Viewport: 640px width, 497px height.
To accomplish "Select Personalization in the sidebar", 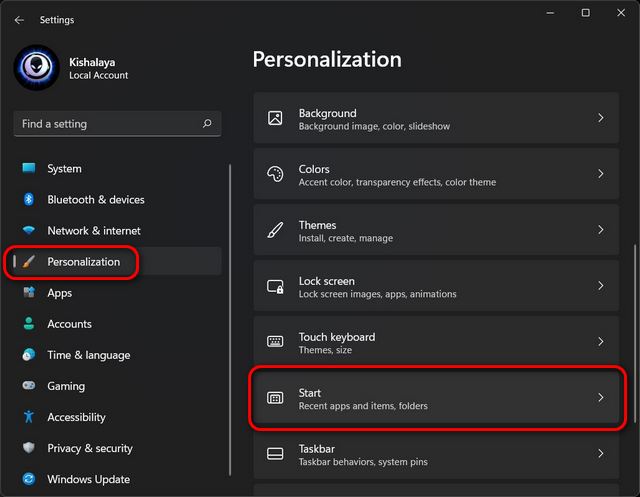I will coord(118,262).
